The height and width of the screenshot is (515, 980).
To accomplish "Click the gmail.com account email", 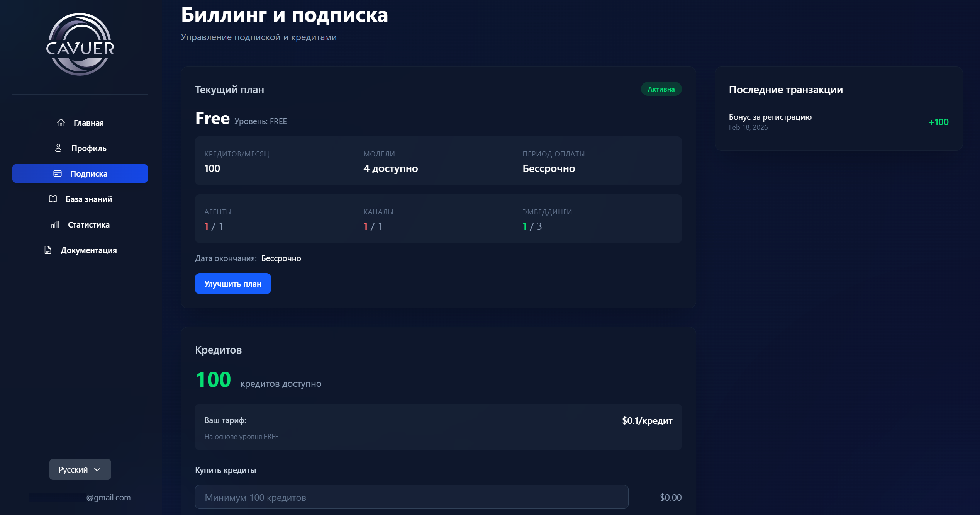I will point(108,498).
